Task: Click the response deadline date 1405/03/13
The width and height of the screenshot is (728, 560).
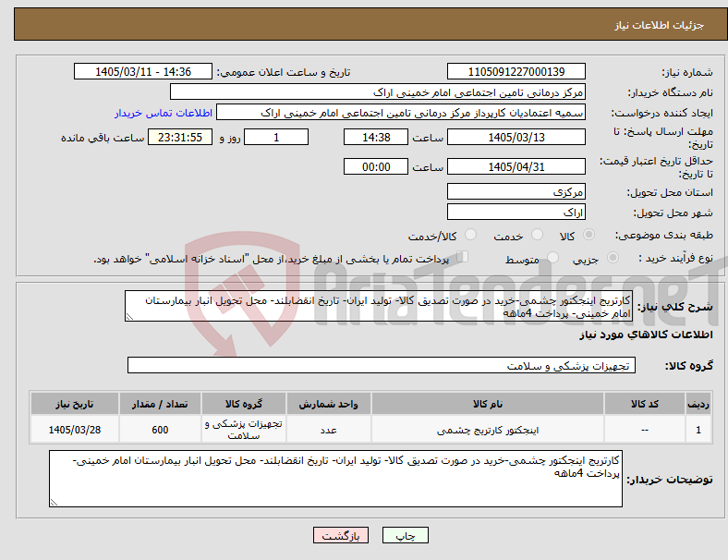Action: click(516, 137)
